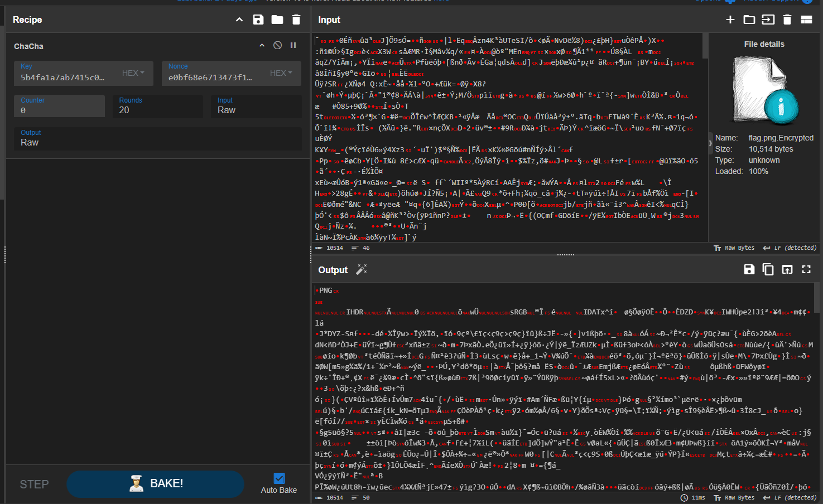
Task: Set a breakpoint on the ChaCha operation
Action: (x=293, y=45)
